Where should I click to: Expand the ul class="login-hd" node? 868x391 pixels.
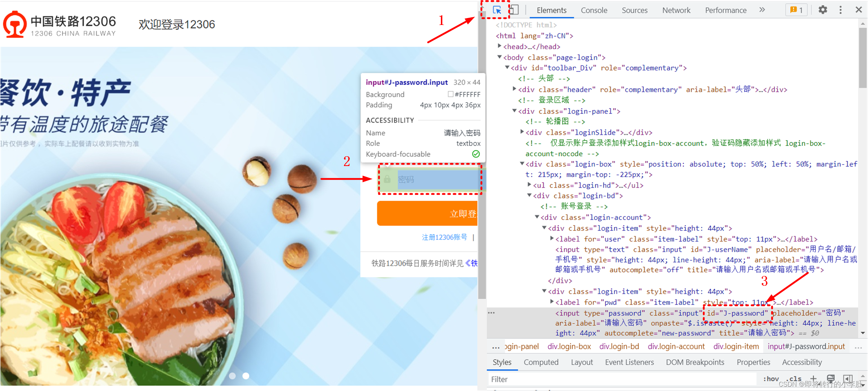[x=529, y=184]
